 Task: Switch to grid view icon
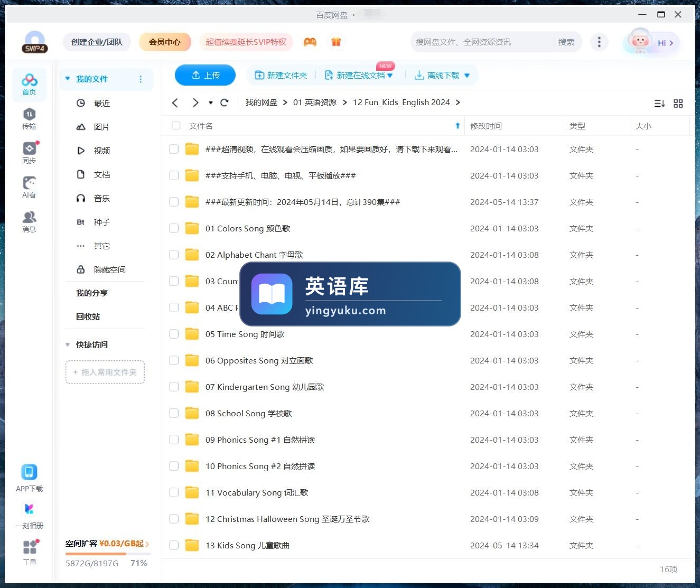pos(678,104)
